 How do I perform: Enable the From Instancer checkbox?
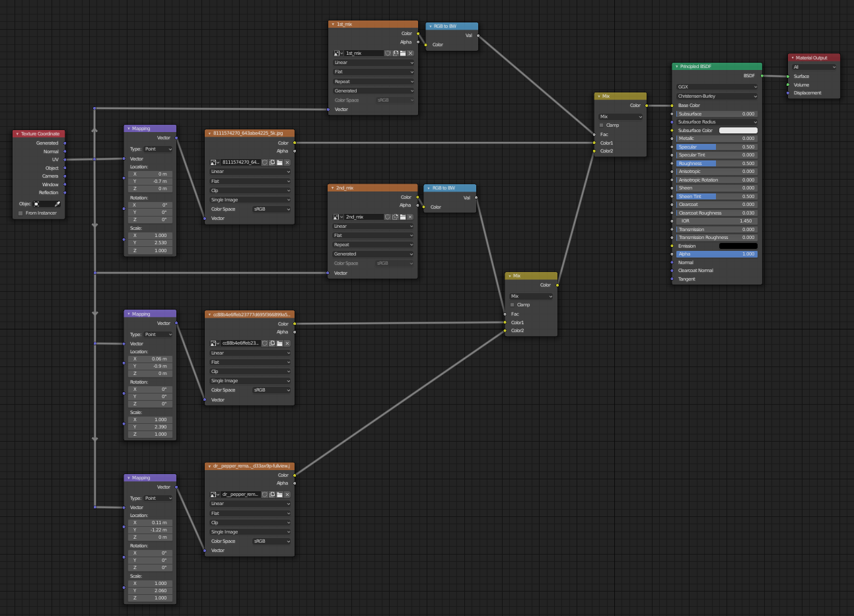tap(20, 213)
